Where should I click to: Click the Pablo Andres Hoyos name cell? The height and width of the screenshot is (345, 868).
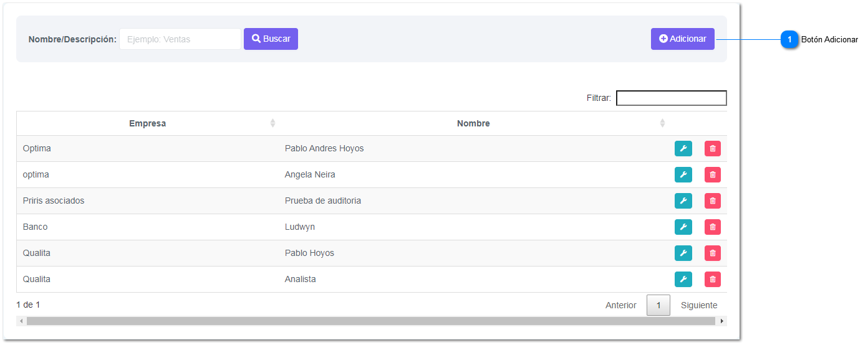coord(473,149)
